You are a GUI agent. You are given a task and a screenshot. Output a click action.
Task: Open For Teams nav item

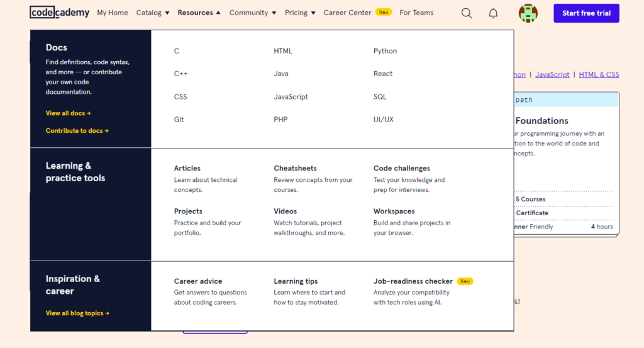pos(416,13)
